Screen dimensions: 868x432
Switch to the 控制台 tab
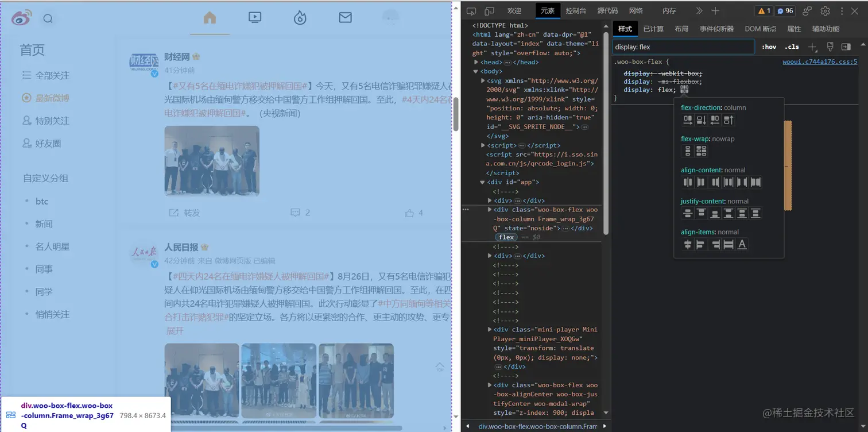pyautogui.click(x=576, y=11)
